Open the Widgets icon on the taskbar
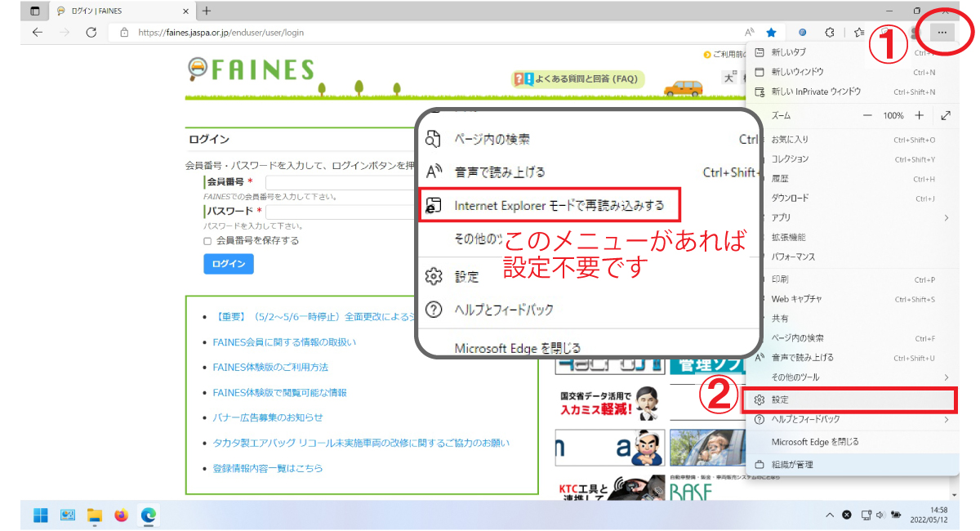980x531 pixels. coord(68,515)
